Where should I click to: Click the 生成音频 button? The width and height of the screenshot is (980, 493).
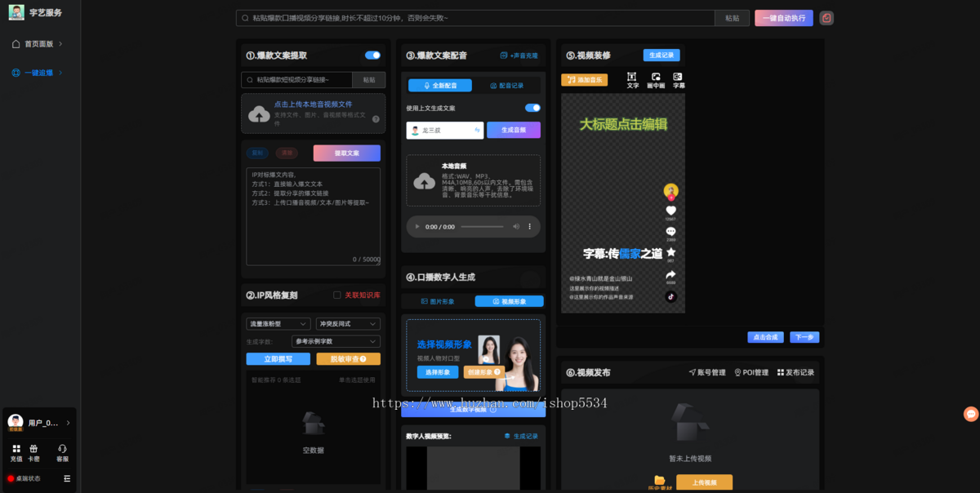[x=514, y=130]
